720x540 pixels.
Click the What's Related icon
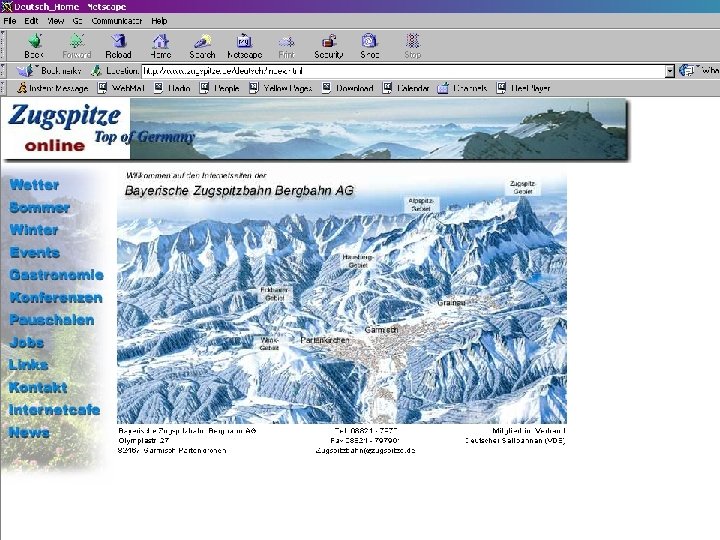pos(686,71)
